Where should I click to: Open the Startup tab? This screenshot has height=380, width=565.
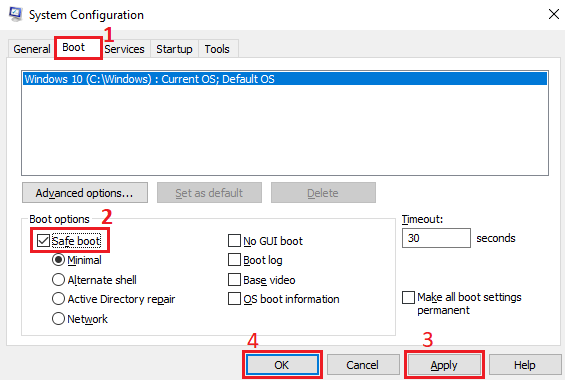[174, 49]
